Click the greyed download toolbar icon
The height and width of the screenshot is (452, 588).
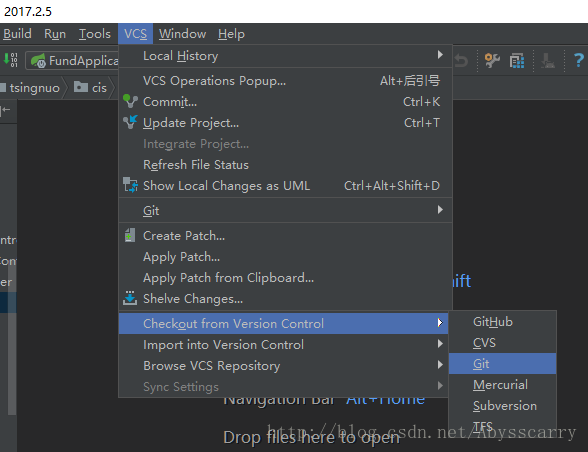(548, 60)
